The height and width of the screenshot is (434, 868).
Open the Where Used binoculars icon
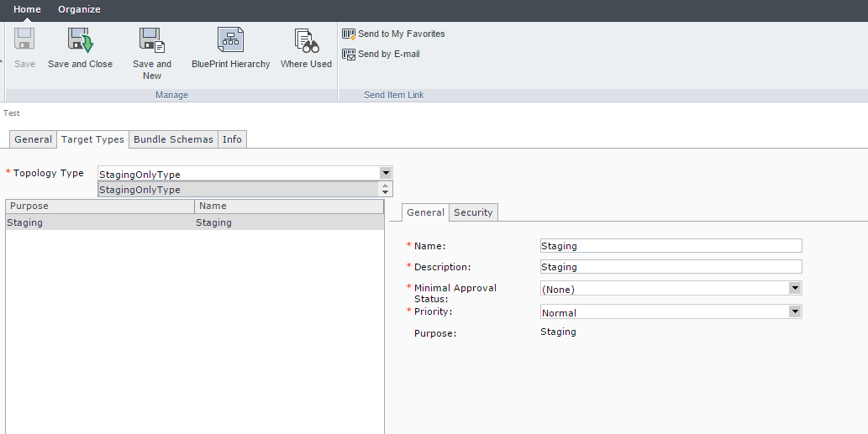pos(305,40)
